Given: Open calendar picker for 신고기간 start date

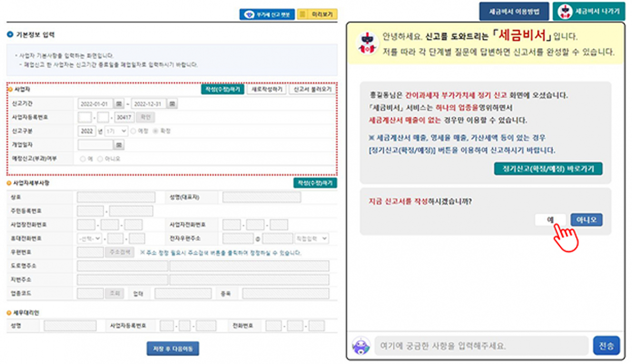Looking at the screenshot, I should click(119, 103).
